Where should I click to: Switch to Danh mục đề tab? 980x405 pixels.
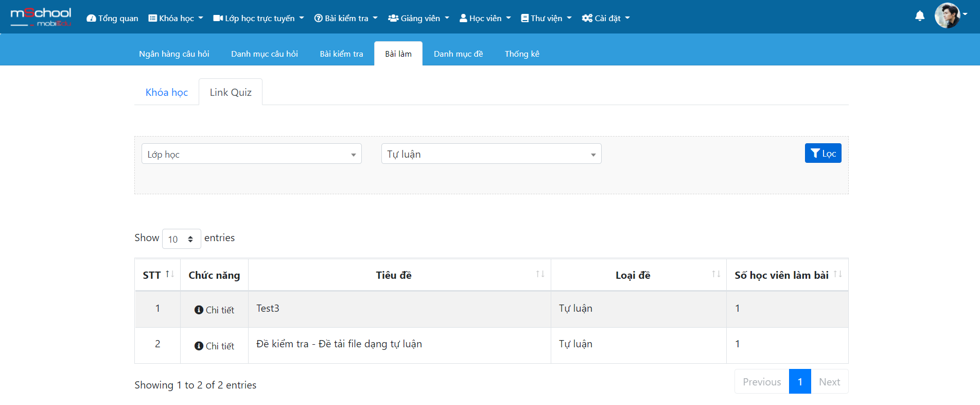[x=458, y=54]
